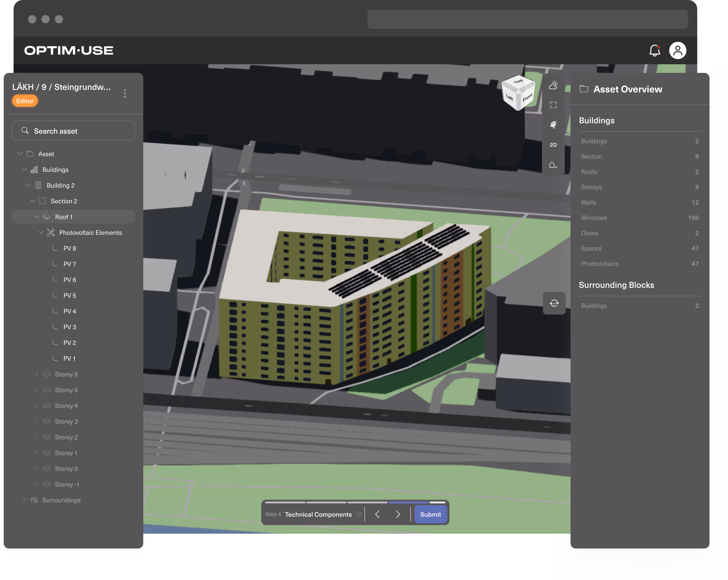Screen dimensions: 728x580
Task: Select PV 5 in the tree
Action: click(69, 296)
